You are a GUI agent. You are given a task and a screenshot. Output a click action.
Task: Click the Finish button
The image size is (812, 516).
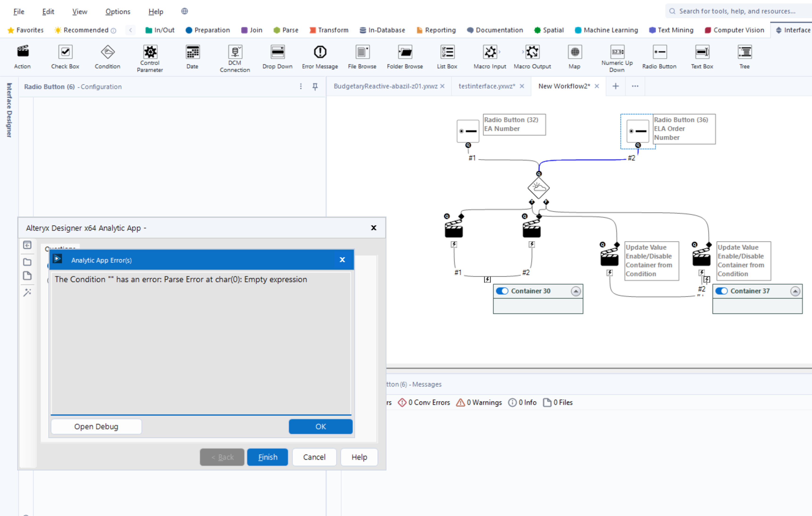[x=267, y=457]
